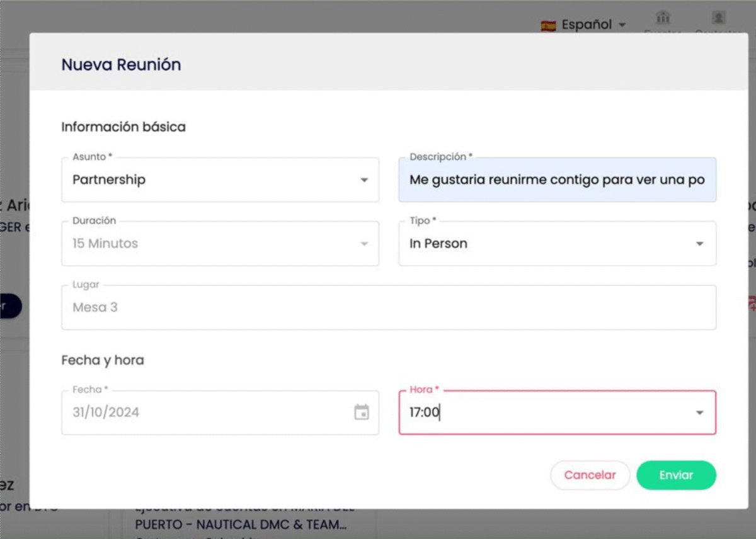Click the Spanish flag icon
Image resolution: width=756 pixels, height=539 pixels.
pos(548,25)
